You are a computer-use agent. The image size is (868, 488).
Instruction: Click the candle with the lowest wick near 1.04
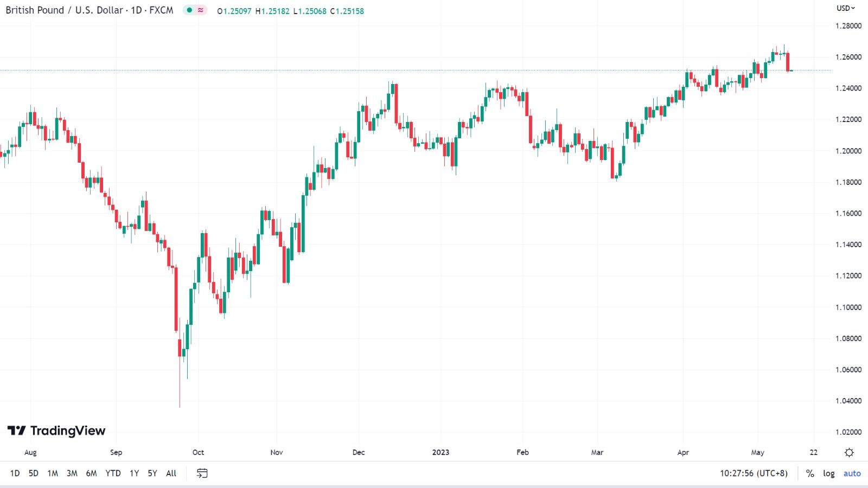pyautogui.click(x=180, y=348)
